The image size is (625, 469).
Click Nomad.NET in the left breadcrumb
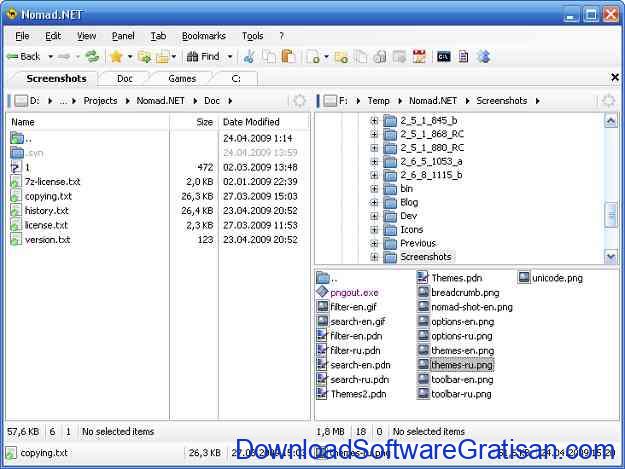pyautogui.click(x=160, y=101)
